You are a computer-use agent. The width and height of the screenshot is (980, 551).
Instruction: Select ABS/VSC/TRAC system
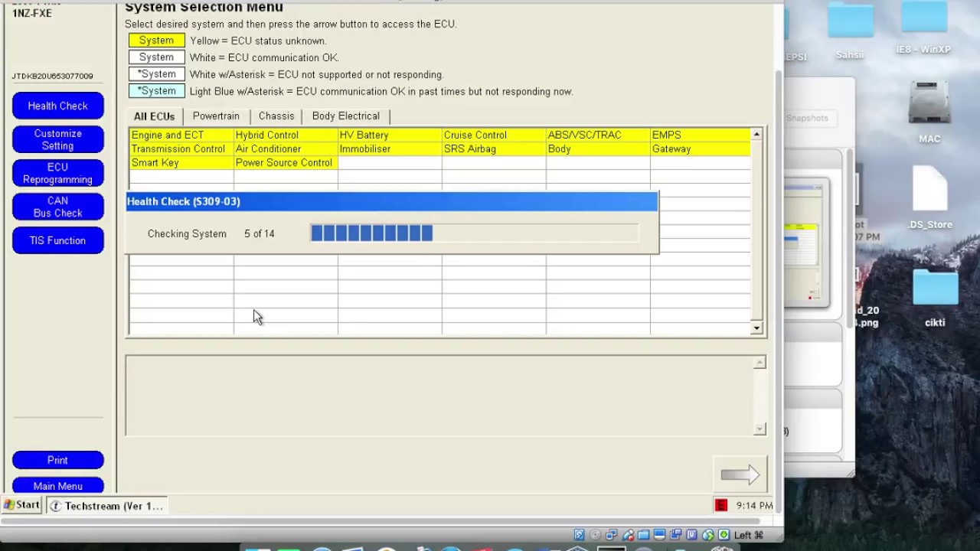(x=598, y=135)
